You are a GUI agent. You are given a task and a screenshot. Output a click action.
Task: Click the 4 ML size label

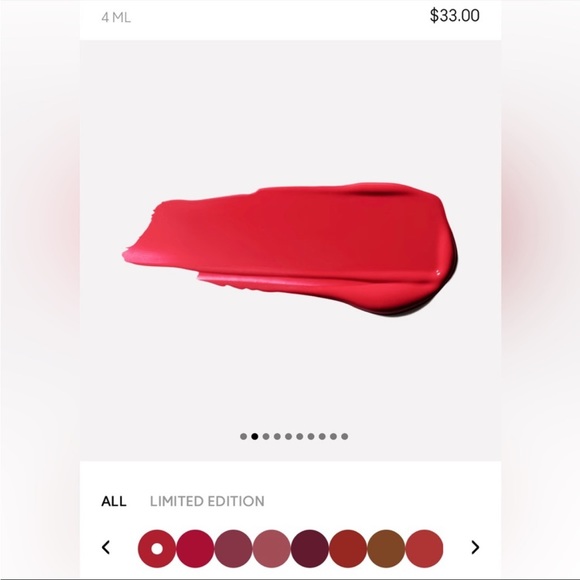[x=116, y=17]
